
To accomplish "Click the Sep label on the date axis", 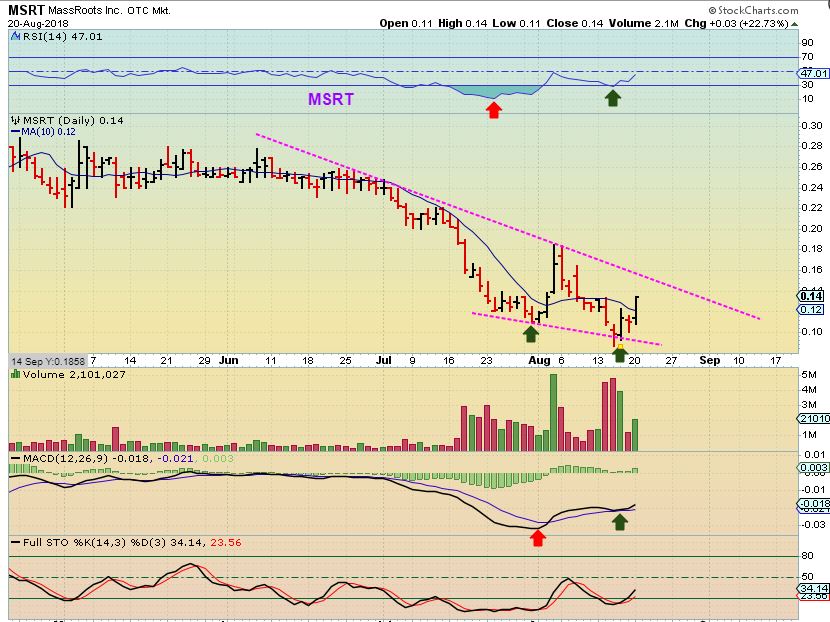I will tap(710, 360).
